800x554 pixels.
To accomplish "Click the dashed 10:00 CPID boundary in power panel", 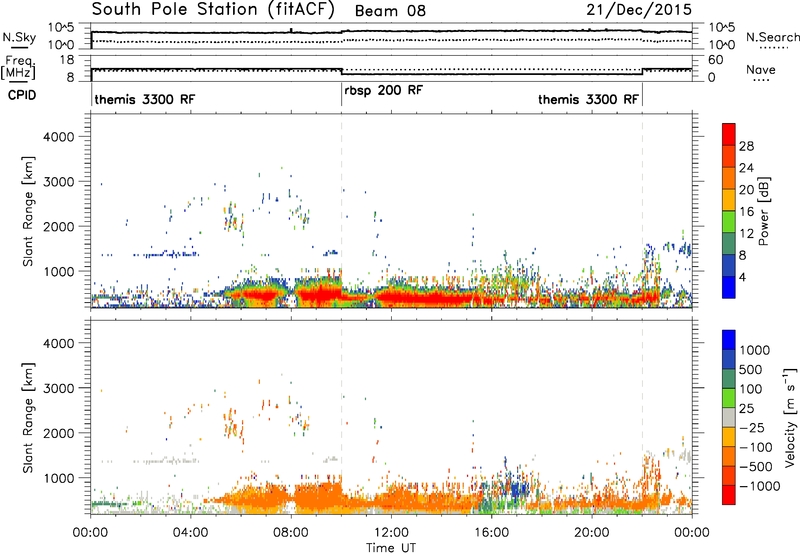I will 341,210.
